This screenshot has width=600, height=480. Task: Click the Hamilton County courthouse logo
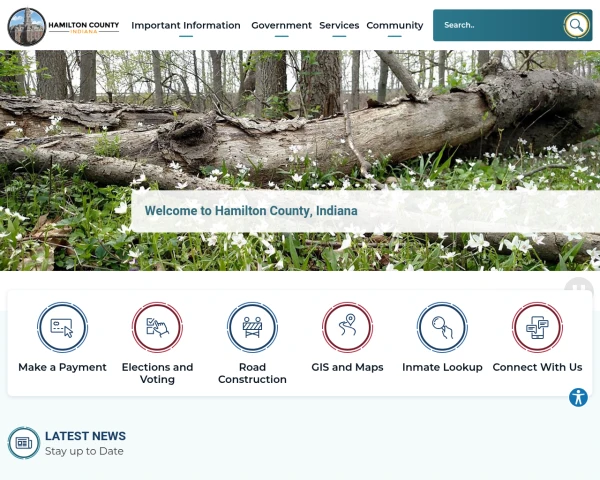[26, 26]
